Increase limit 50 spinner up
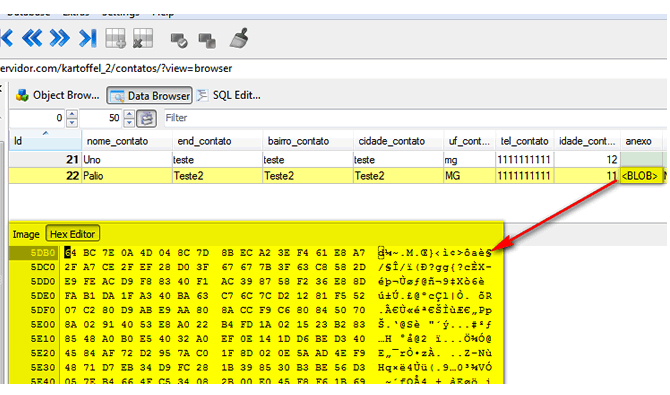This screenshot has height=395, width=670. click(129, 114)
